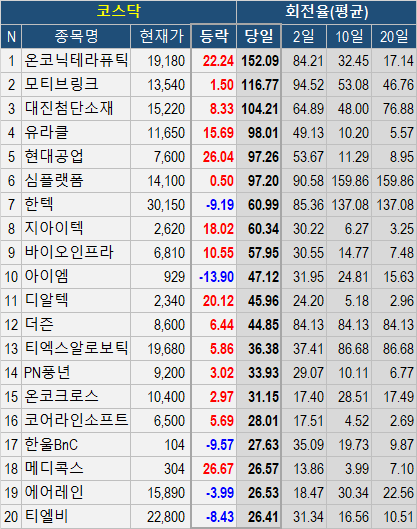Click price 19,180 for 온코닉테라퓨틱
Image resolution: width=417 pixels, height=529 pixels.
[x=166, y=61]
